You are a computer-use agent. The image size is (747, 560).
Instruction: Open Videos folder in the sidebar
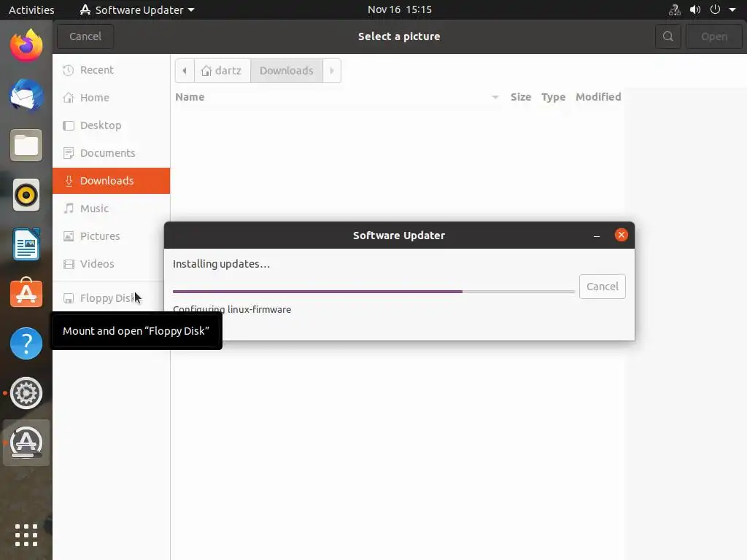coord(111,263)
